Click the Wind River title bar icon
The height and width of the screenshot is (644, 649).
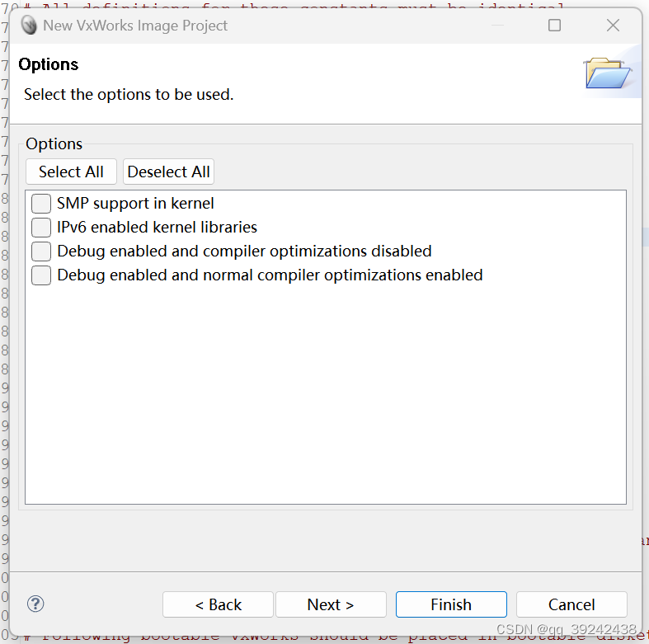(29, 26)
